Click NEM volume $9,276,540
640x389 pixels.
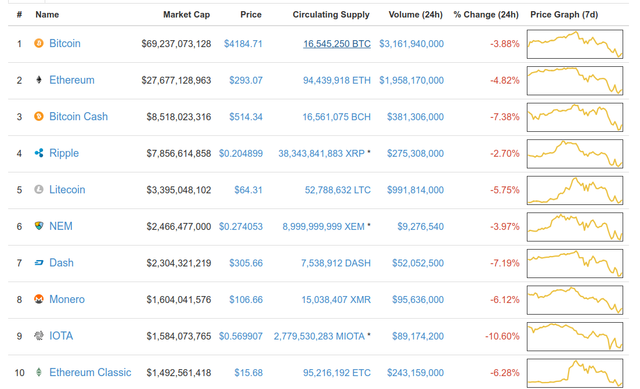(420, 227)
